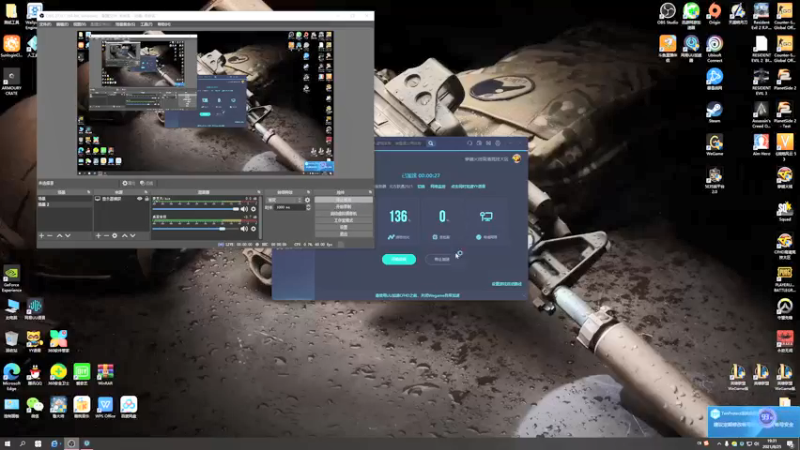The image size is (800, 450).
Task: Open GeForce Experience desktop shortcut
Action: click(x=12, y=279)
